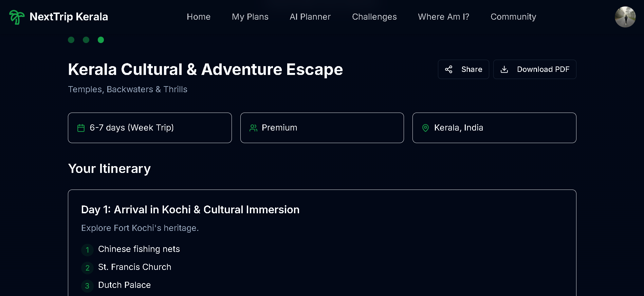Click the people icon beside Premium
This screenshot has width=644, height=296.
click(253, 128)
